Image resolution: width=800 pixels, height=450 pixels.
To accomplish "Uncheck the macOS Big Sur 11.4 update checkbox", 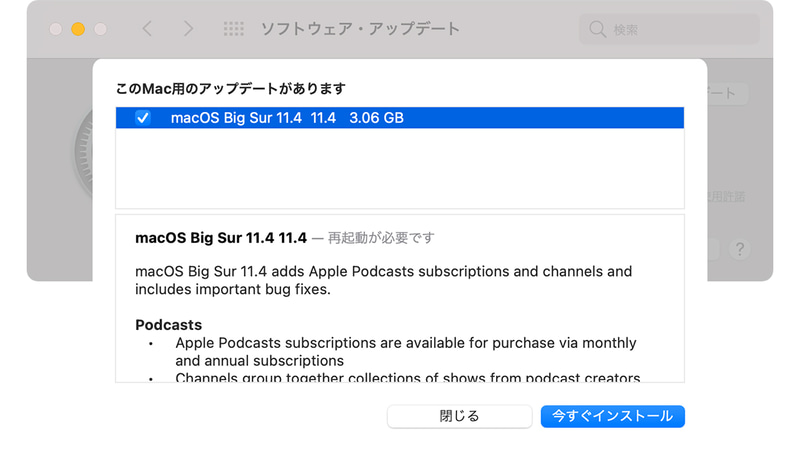I will [x=143, y=118].
